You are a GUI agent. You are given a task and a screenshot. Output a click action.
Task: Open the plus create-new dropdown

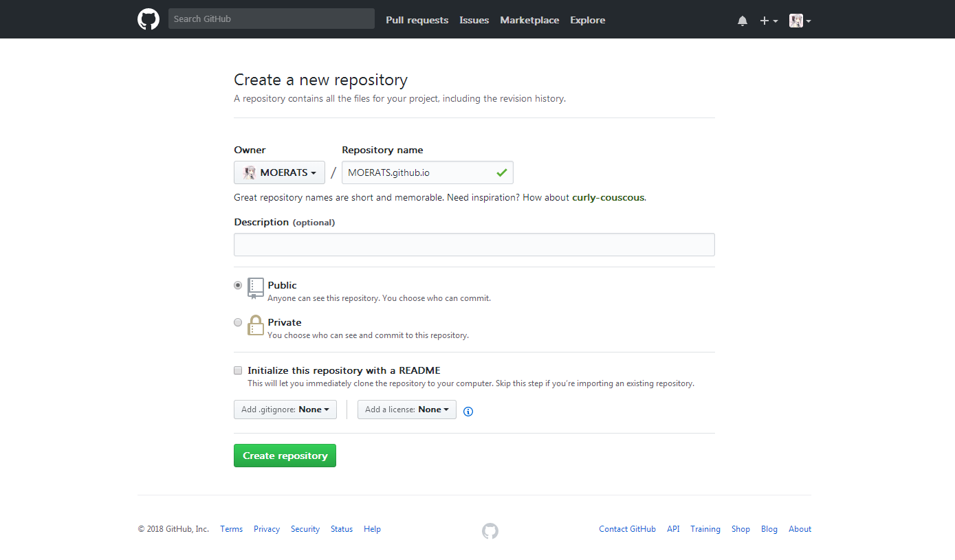[769, 21]
